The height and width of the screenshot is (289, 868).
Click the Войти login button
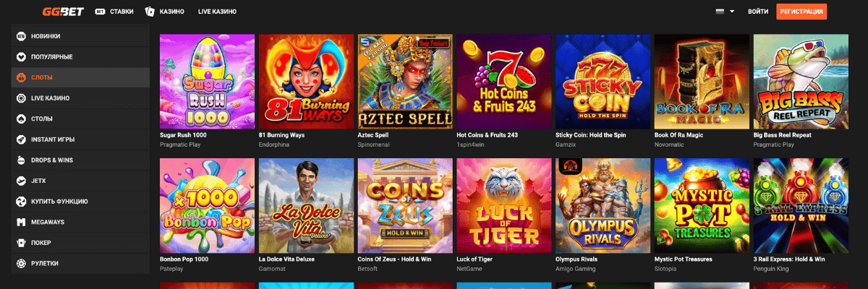pos(758,12)
